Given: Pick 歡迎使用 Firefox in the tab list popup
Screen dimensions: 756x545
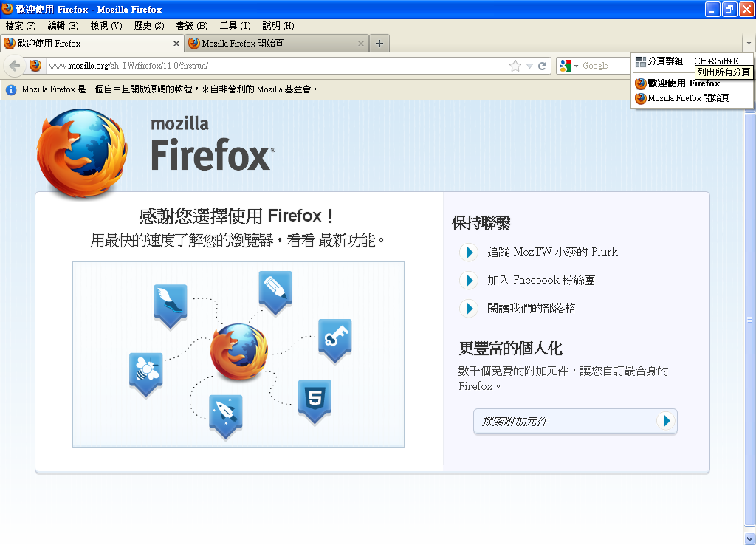Looking at the screenshot, I should click(692, 83).
